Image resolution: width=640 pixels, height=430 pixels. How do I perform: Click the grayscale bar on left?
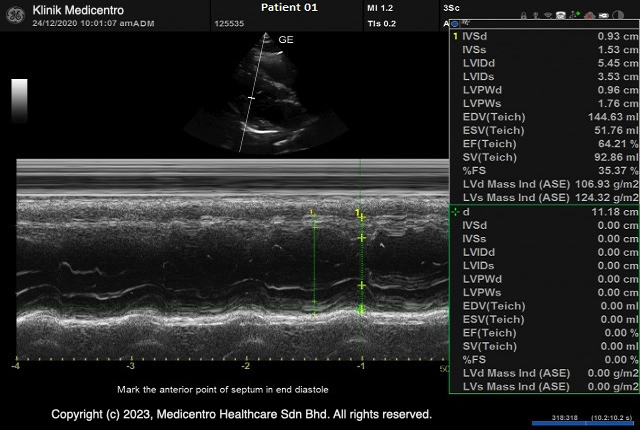click(x=19, y=100)
